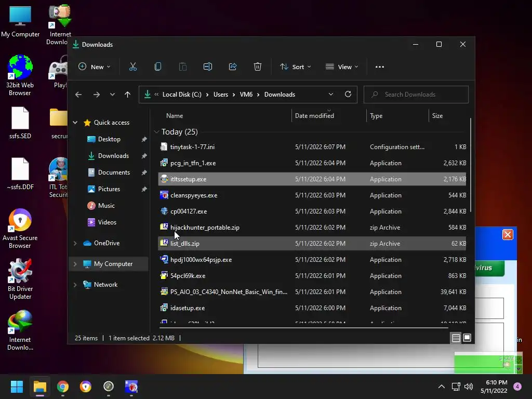Switch to large thumbnails view icon in status bar

pyautogui.click(x=467, y=338)
